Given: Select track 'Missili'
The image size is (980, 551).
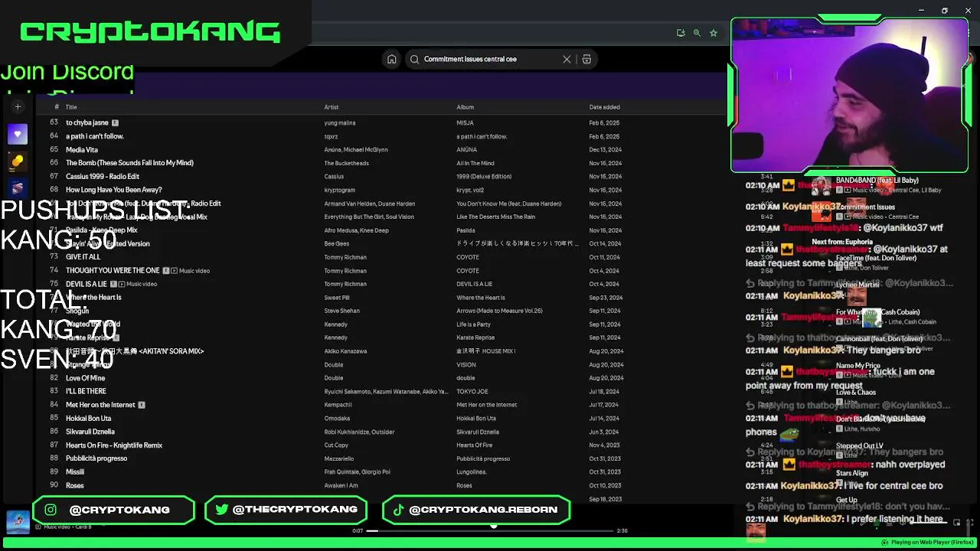Looking at the screenshot, I should (75, 472).
